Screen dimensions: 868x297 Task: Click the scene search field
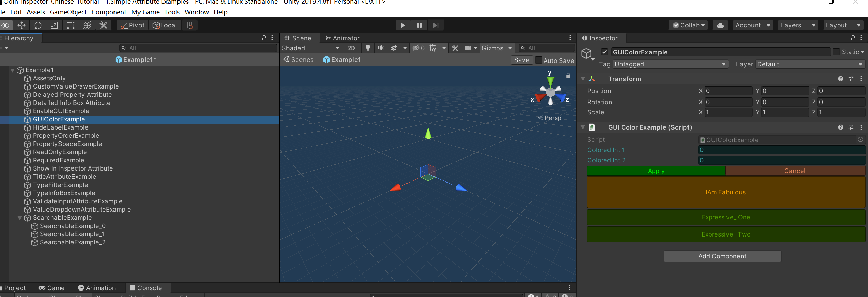coord(546,48)
